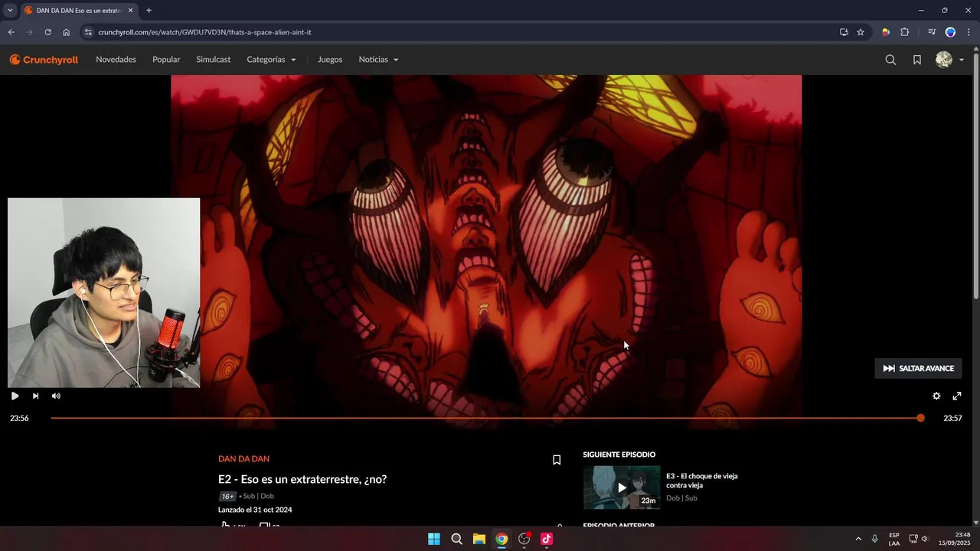Screen dimensions: 980x551
Task: Open the media control music icon
Action: pos(932,32)
